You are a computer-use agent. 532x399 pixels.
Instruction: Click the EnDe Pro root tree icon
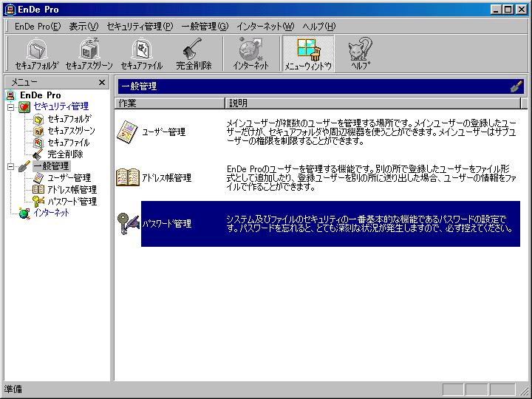[10, 95]
